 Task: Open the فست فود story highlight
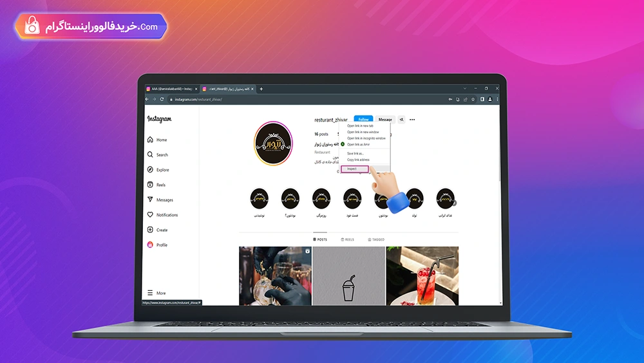352,199
